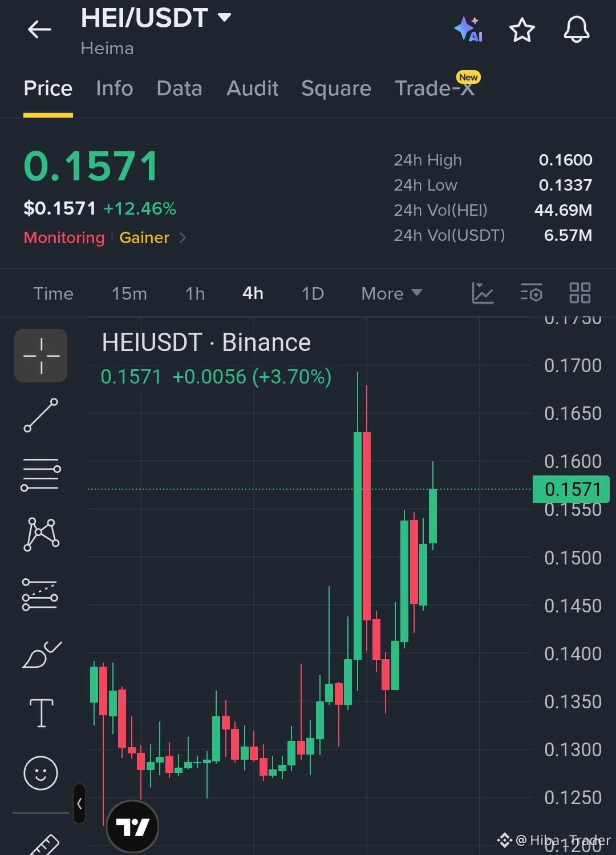This screenshot has width=616, height=855.
Task: Tap the HEIUSDT · Binance chart title
Action: point(206,342)
